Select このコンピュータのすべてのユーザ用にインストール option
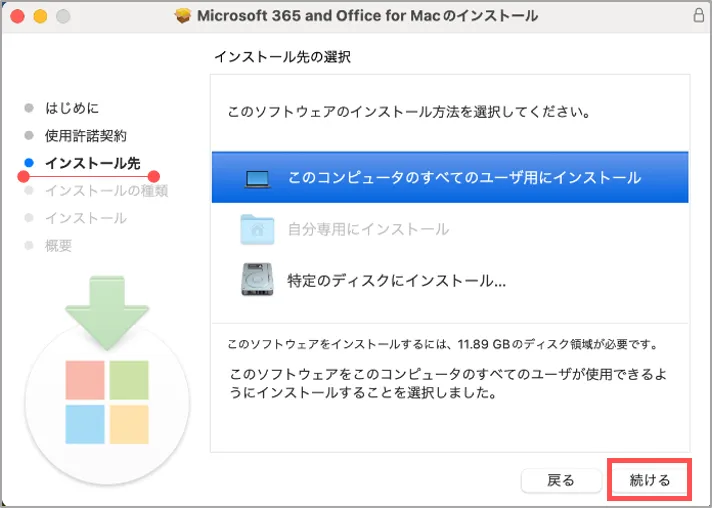 tap(450, 178)
